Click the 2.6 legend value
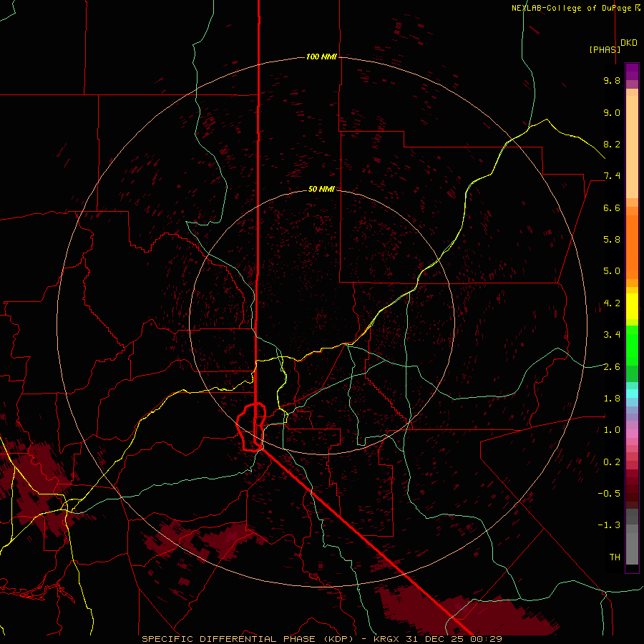Image resolution: width=644 pixels, height=644 pixels. tap(612, 367)
